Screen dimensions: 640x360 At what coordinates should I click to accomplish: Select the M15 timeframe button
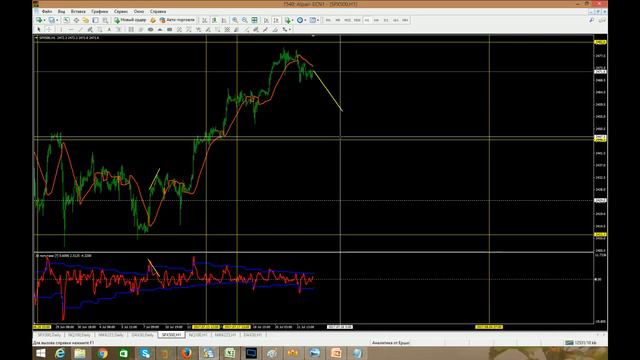click(x=347, y=20)
